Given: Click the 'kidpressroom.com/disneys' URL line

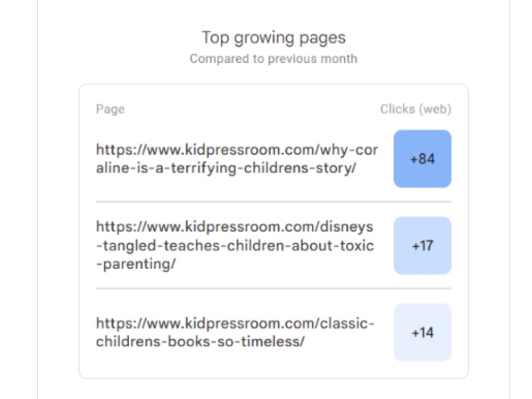Looking at the screenshot, I should point(235,227).
